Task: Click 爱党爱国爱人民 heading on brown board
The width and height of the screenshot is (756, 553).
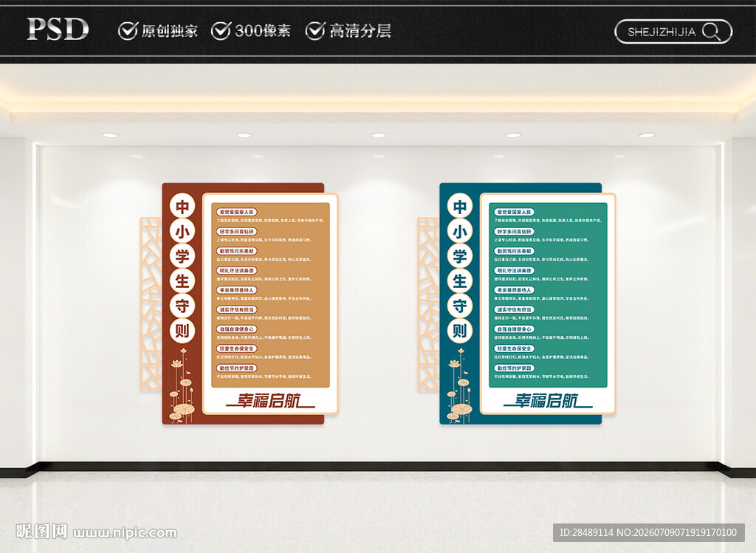Action: tap(236, 212)
